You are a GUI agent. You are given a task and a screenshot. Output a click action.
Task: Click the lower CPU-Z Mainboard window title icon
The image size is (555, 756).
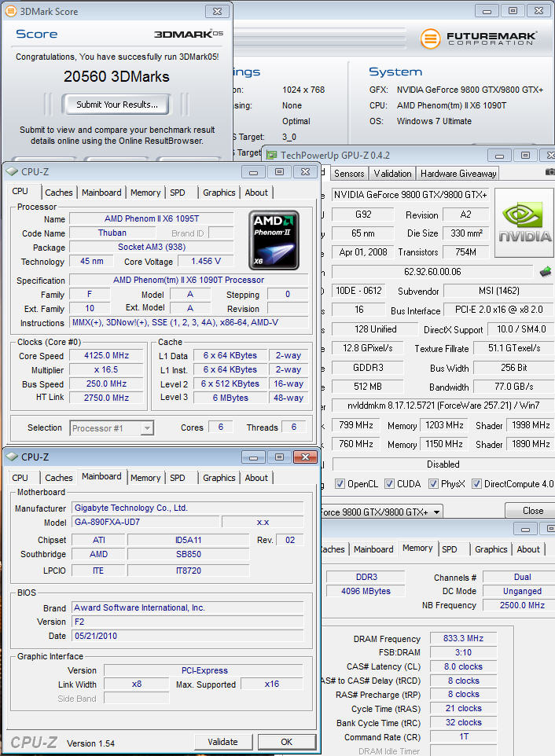(13, 457)
